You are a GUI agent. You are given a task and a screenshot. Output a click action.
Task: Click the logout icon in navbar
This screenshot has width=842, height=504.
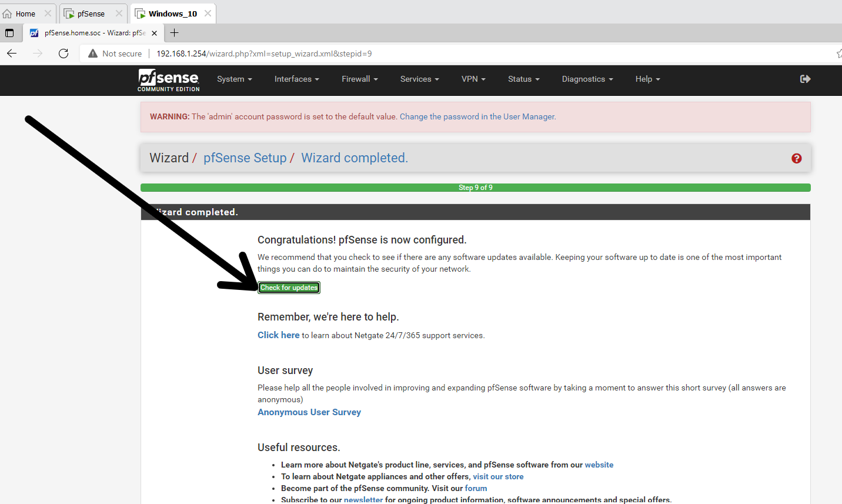(806, 79)
